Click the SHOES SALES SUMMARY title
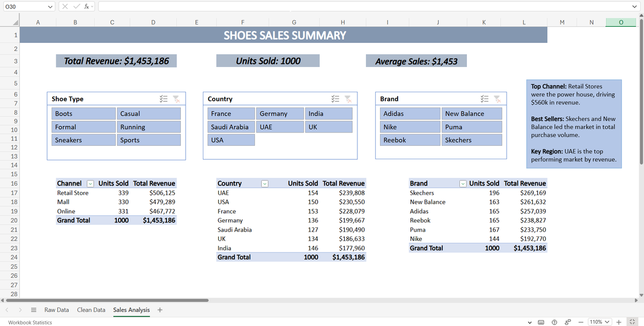The height and width of the screenshot is (326, 644). pyautogui.click(x=284, y=35)
